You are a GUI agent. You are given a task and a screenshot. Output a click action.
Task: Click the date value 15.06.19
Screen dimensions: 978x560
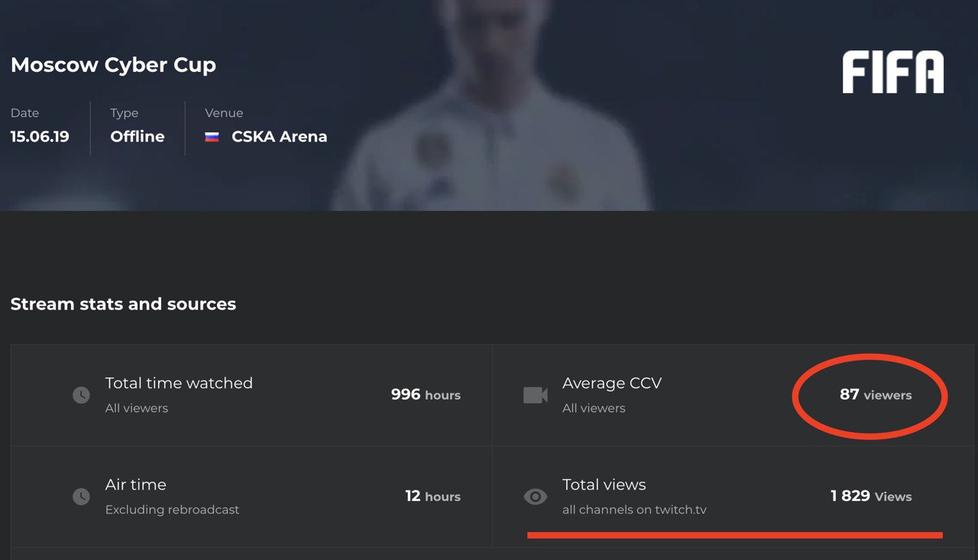click(40, 137)
